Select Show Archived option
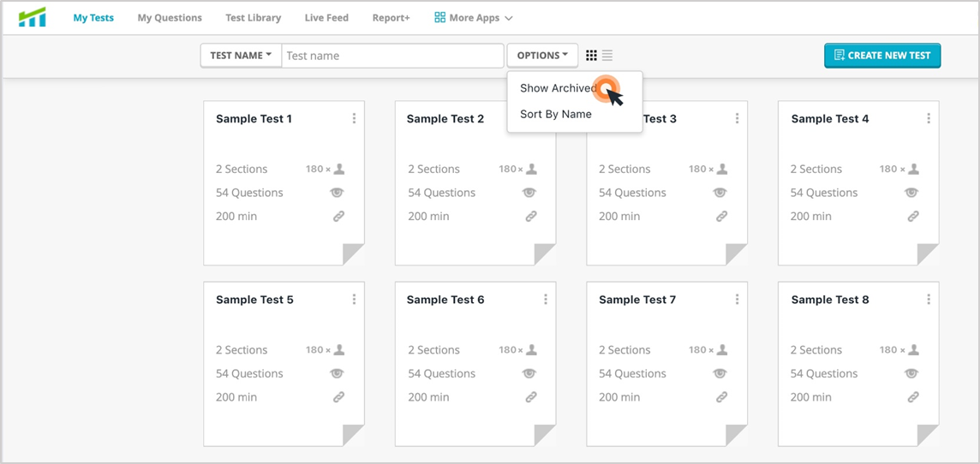Viewport: 980px width, 464px height. tap(558, 88)
